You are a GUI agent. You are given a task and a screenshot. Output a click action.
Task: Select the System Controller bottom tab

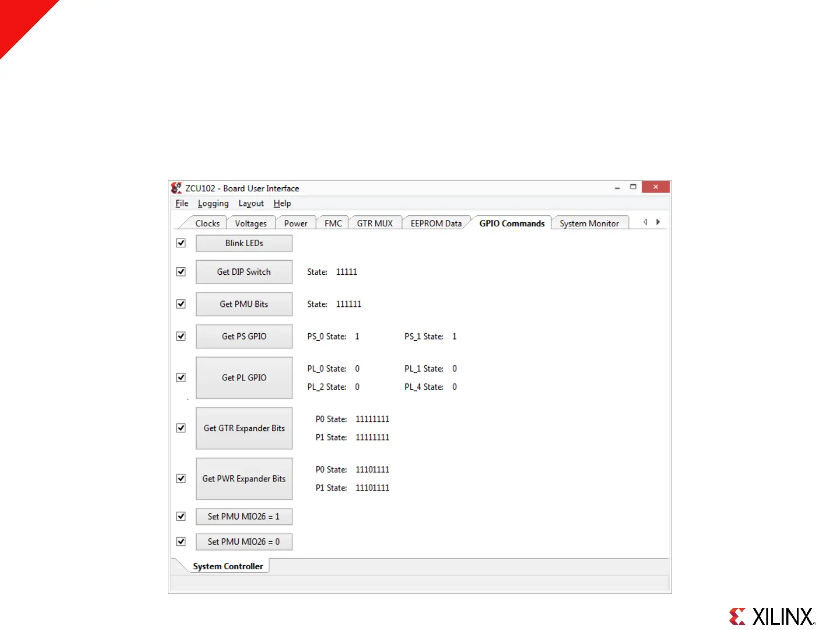pos(228,566)
